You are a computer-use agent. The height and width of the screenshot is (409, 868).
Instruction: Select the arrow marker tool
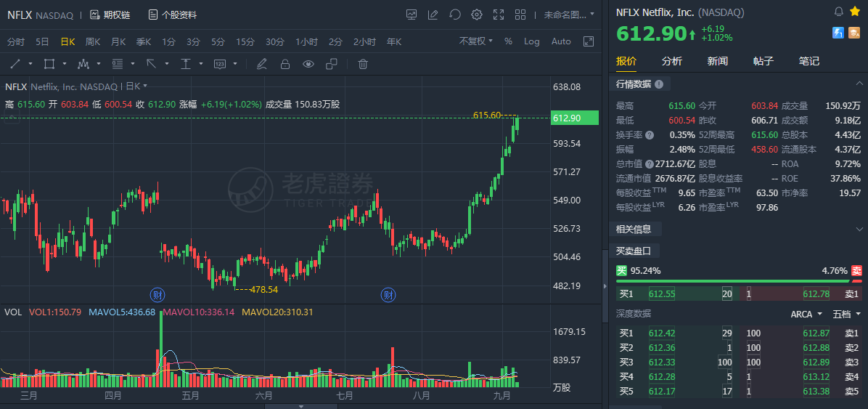coord(151,64)
